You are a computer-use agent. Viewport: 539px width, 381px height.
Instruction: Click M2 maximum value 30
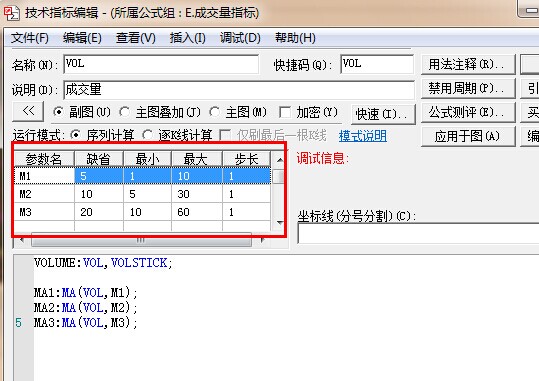[197, 194]
